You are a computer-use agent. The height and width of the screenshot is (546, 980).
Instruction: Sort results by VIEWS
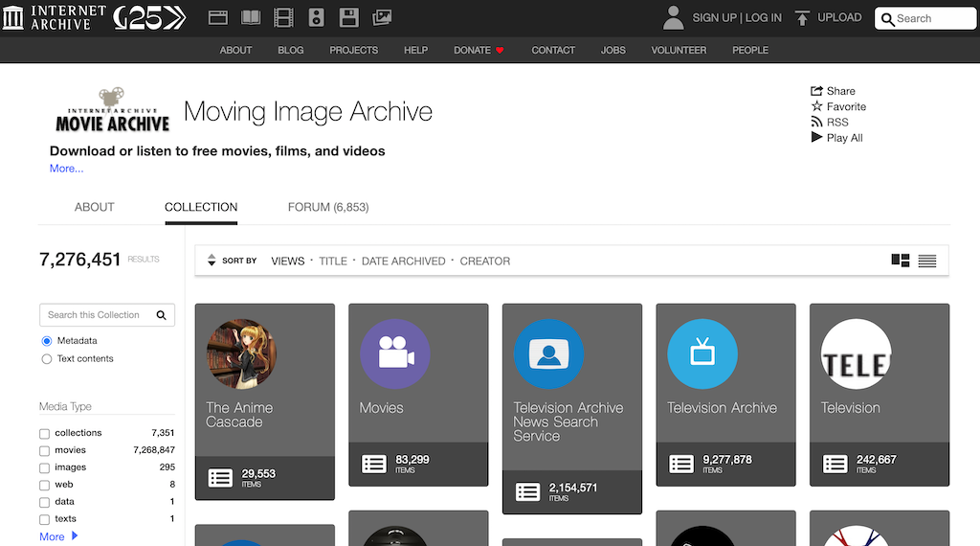tap(287, 261)
